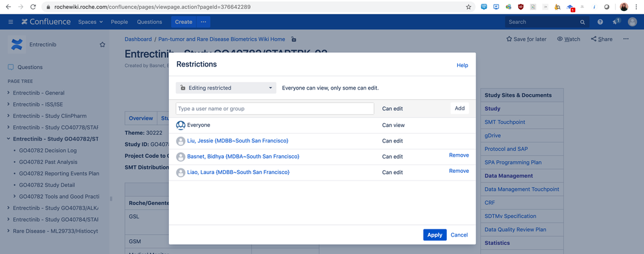Open Help link in Restrictions dialog
Image resolution: width=644 pixels, height=254 pixels.
pyautogui.click(x=462, y=65)
